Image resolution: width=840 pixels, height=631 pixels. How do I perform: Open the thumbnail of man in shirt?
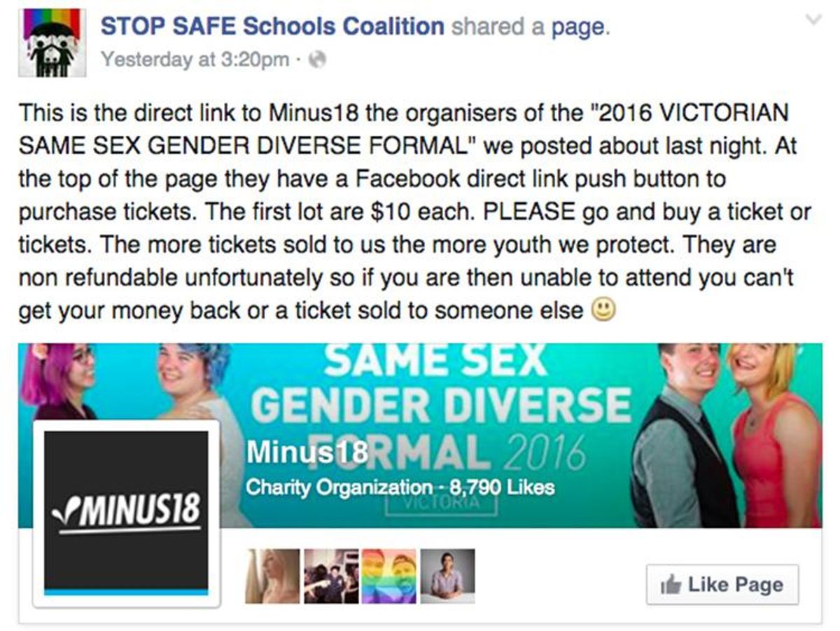point(447,576)
